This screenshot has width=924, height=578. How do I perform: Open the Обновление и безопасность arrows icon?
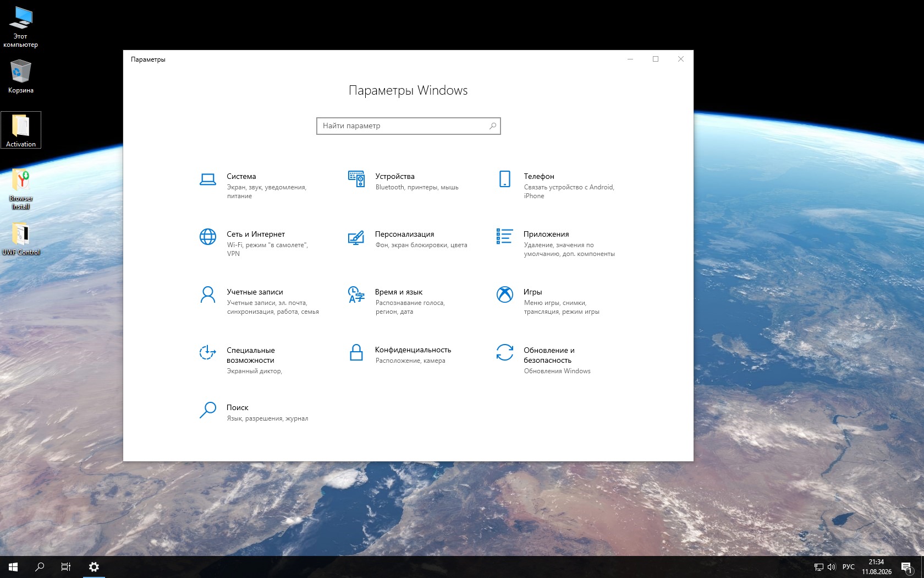tap(505, 352)
